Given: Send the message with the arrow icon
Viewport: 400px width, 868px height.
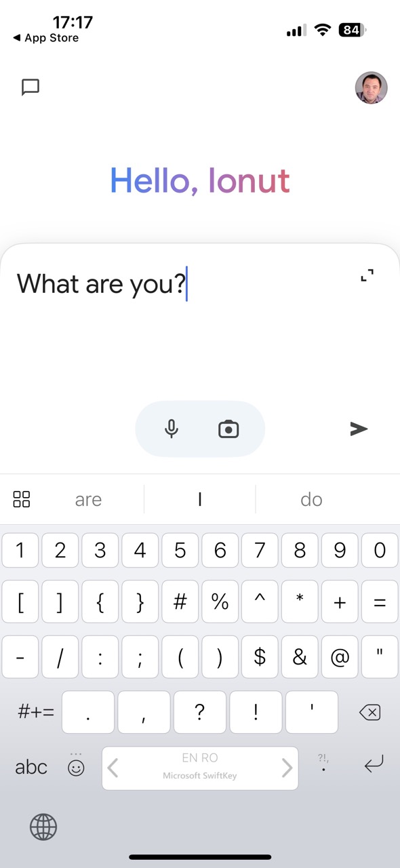Looking at the screenshot, I should pos(359,429).
